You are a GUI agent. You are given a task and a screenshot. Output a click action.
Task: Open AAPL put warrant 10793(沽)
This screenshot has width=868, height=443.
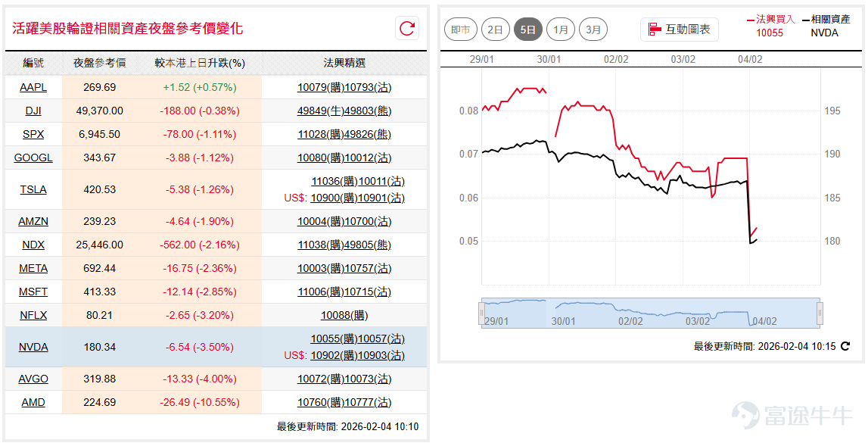pos(368,88)
